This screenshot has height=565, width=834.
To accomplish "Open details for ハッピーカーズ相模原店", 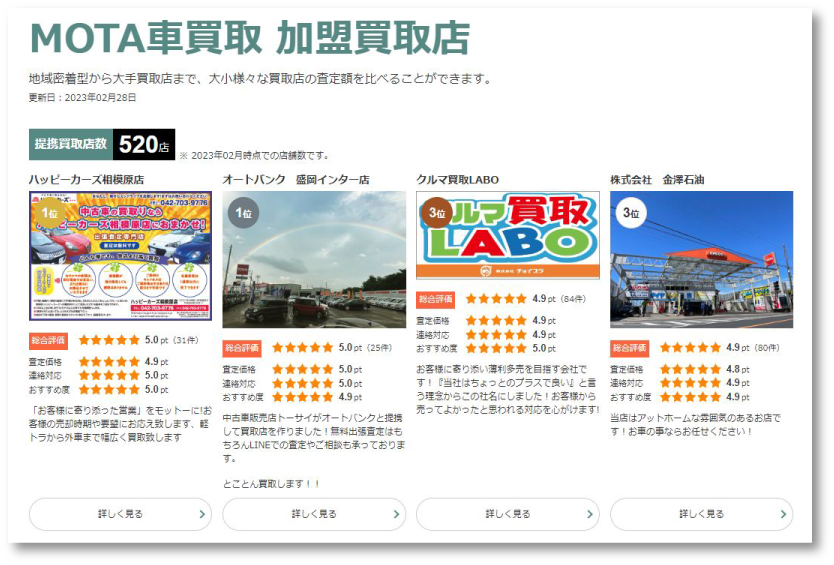I will 120,514.
